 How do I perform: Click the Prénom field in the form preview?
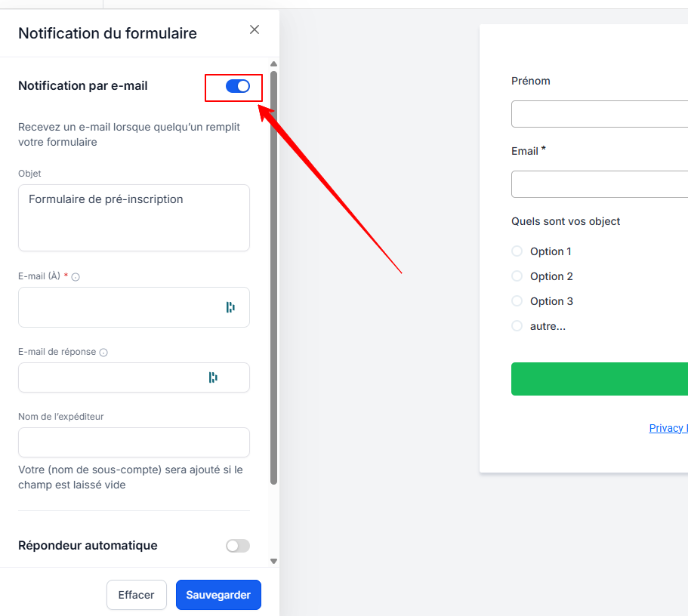click(x=599, y=114)
